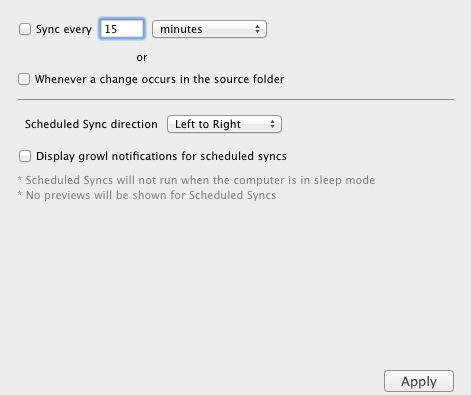Click the 'No previews will be shown' note

tap(147, 195)
